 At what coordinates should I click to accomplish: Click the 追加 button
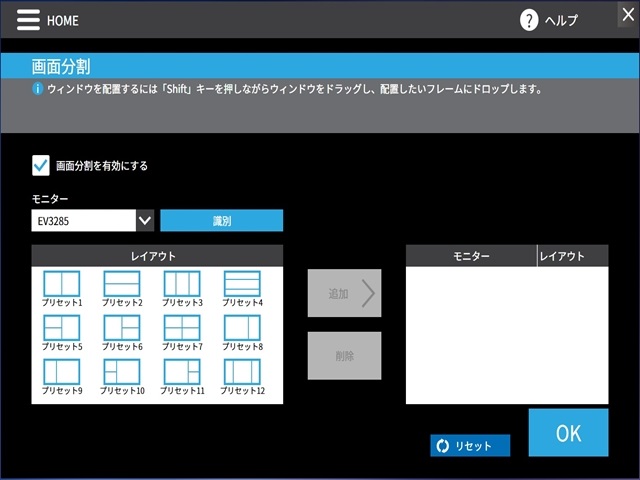pos(344,293)
